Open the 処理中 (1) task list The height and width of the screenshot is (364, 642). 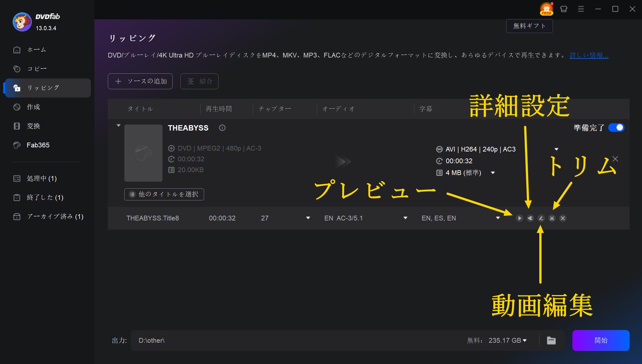pos(48,179)
